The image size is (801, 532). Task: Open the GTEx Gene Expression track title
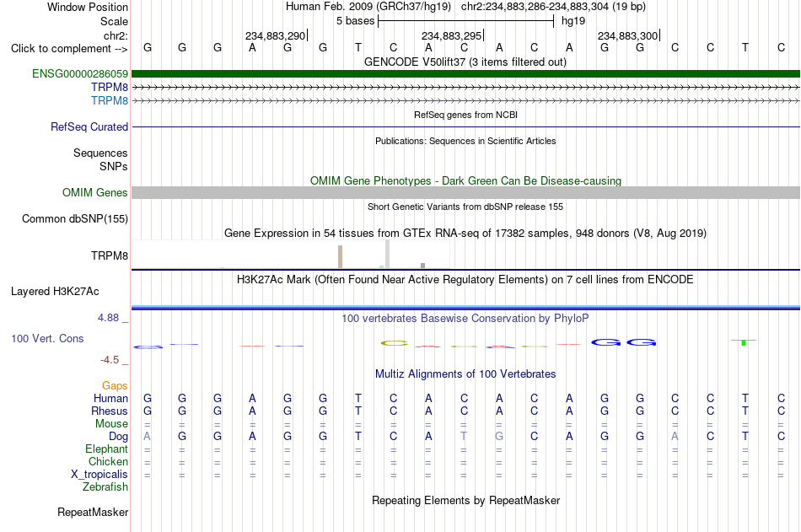pos(465,234)
